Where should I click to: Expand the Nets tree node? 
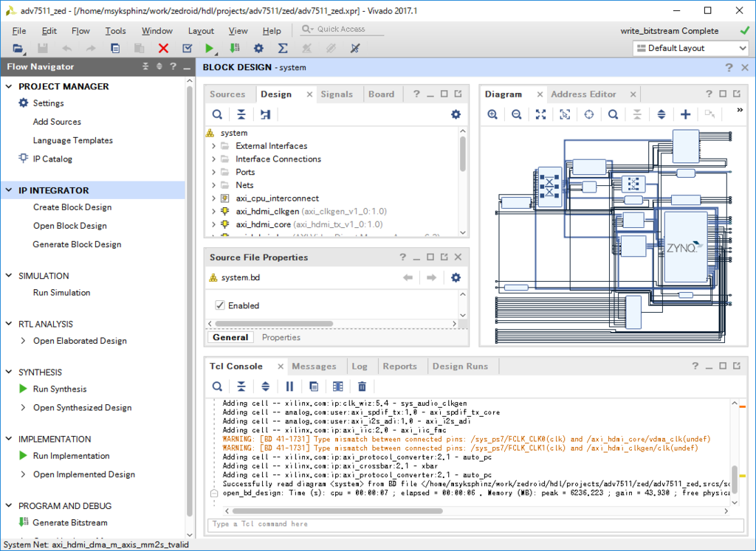point(213,185)
